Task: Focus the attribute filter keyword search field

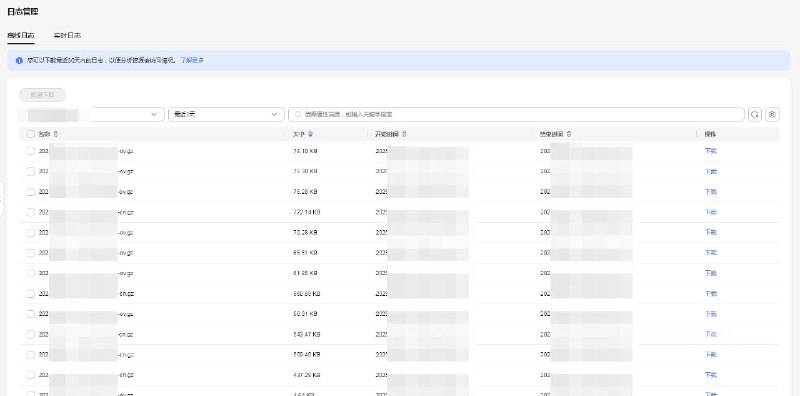Action: pyautogui.click(x=516, y=114)
